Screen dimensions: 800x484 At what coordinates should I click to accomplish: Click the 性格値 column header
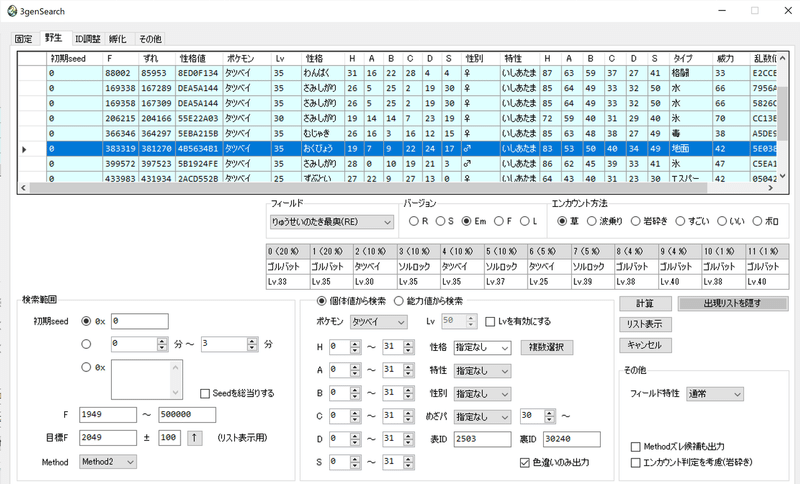[199, 59]
